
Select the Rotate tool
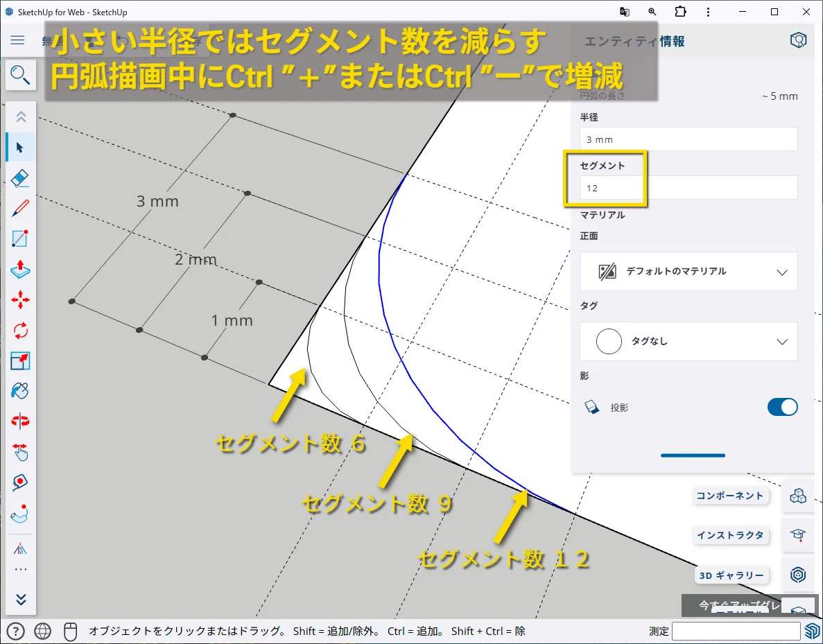(x=20, y=331)
